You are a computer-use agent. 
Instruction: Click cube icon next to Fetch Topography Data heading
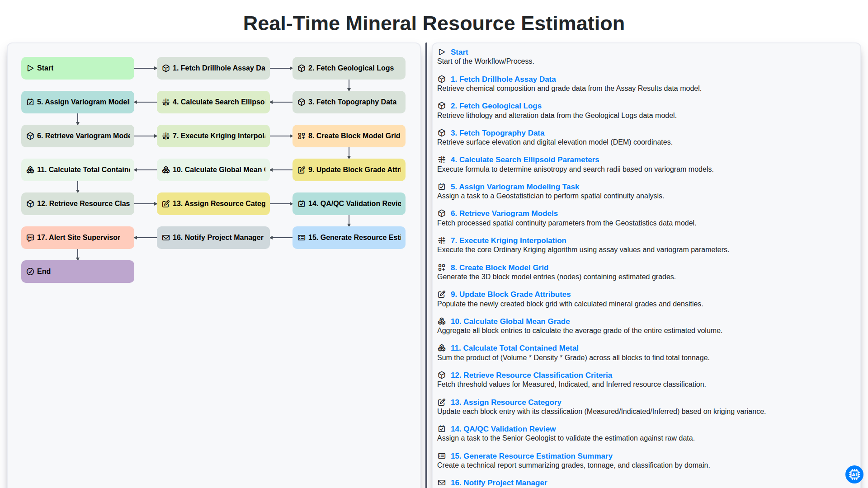(x=442, y=133)
